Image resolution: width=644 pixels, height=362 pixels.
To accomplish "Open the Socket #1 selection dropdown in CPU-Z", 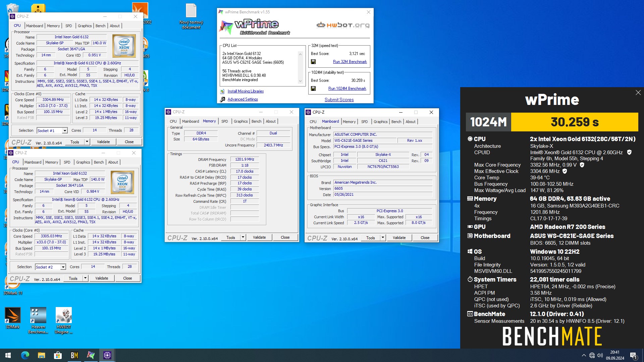I will [65, 131].
